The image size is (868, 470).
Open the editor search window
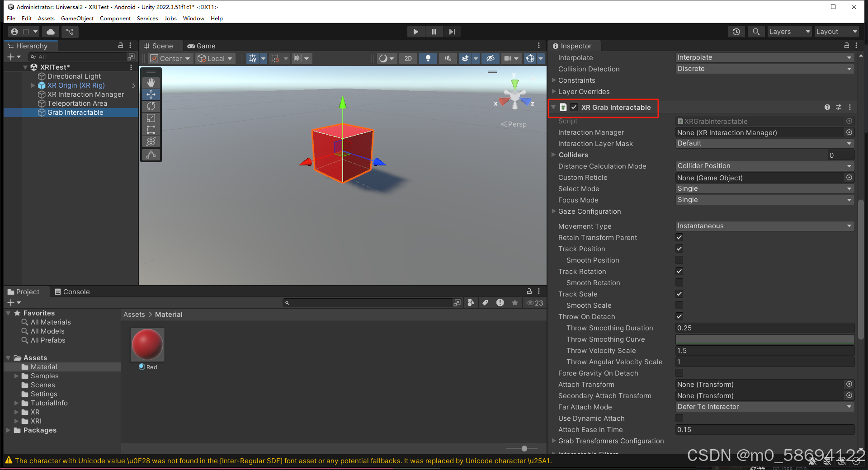point(755,32)
